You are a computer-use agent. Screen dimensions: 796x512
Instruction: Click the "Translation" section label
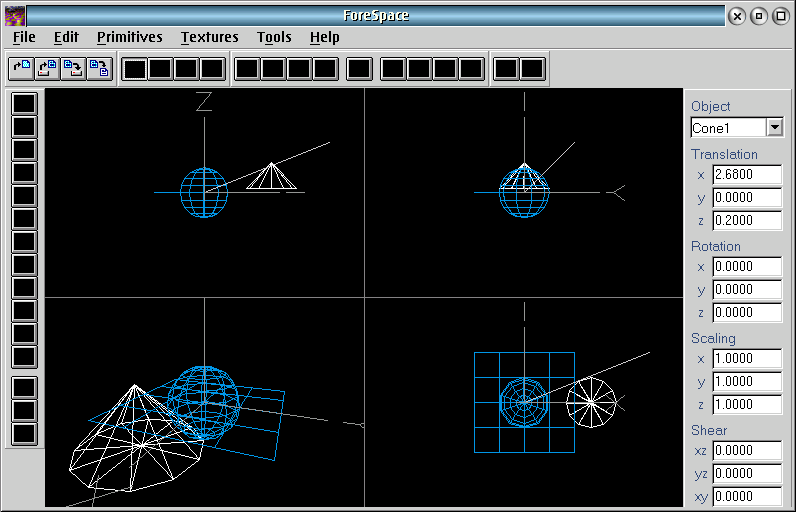tap(724, 154)
